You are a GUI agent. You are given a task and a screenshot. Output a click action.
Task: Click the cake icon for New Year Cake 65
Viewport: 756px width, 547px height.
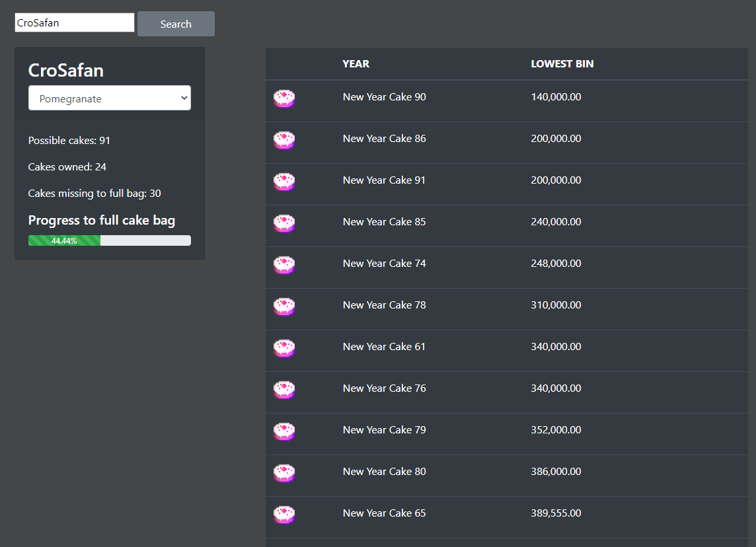(284, 515)
